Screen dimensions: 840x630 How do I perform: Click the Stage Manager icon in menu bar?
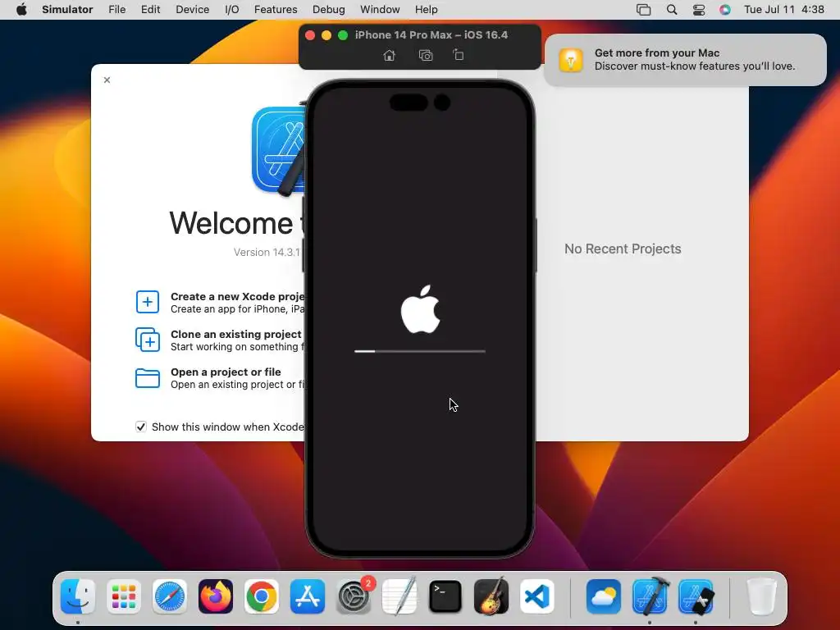pyautogui.click(x=643, y=10)
